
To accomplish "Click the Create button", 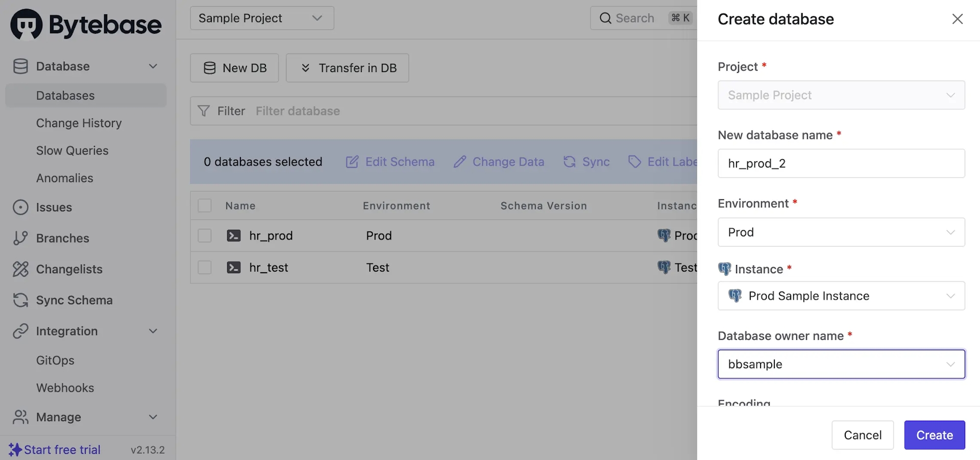I will pyautogui.click(x=935, y=435).
